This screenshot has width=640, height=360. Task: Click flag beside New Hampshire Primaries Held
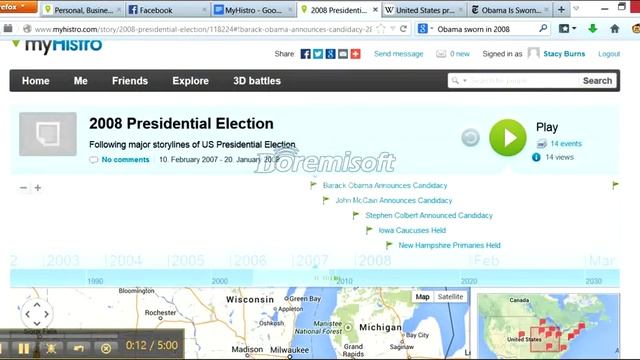tap(389, 245)
